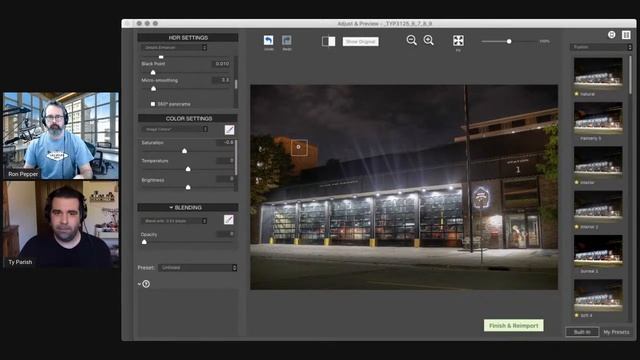Screen dimensions: 640x360
Task: Click the Brightness value field
Action: (225, 180)
